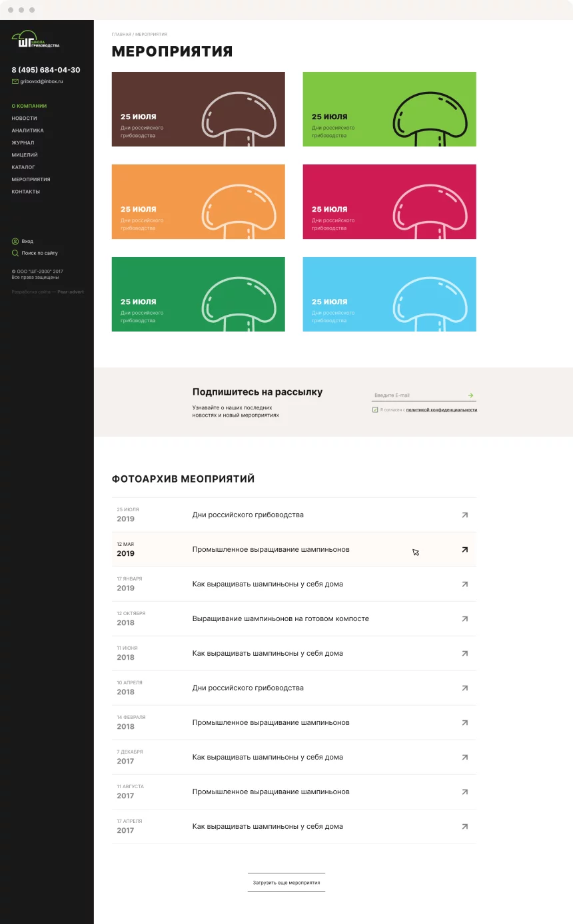Open the brown 25 июля event card
This screenshot has height=924, width=573.
199,109
